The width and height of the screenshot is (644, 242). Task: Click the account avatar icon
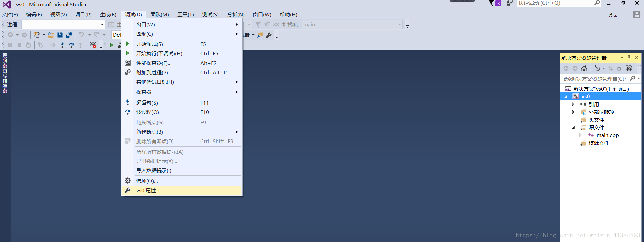pos(636,15)
